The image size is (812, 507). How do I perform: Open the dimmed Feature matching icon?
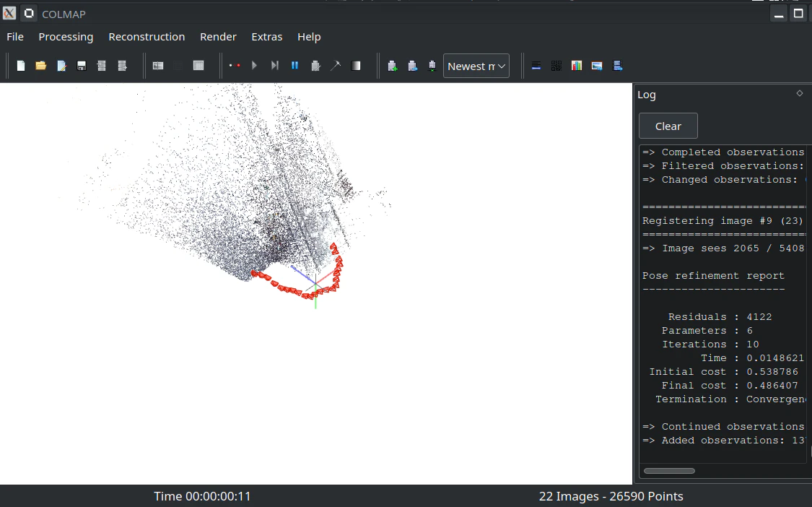[178, 66]
